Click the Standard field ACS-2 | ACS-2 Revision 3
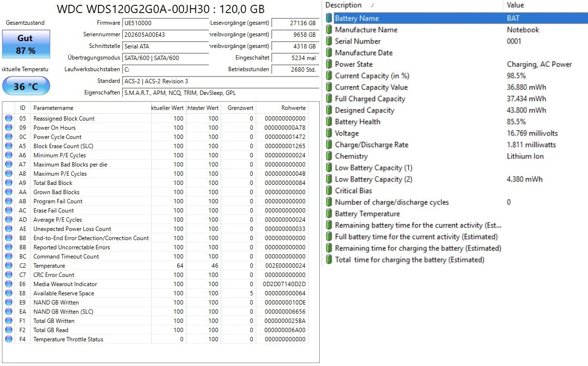The image size is (588, 366). [x=220, y=81]
